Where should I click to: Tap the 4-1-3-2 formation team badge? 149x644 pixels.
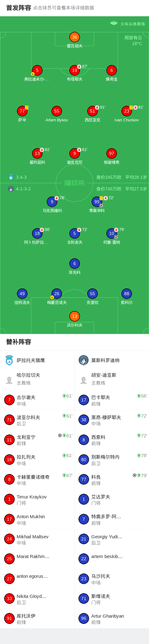click(11, 189)
